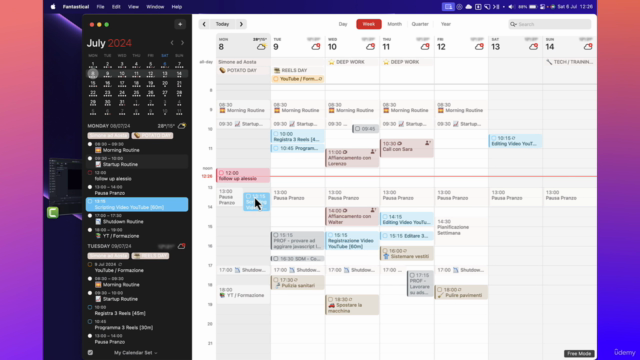640x360 pixels.
Task: Check off Thursday 14:15 Editing Video task
Action: point(385,217)
